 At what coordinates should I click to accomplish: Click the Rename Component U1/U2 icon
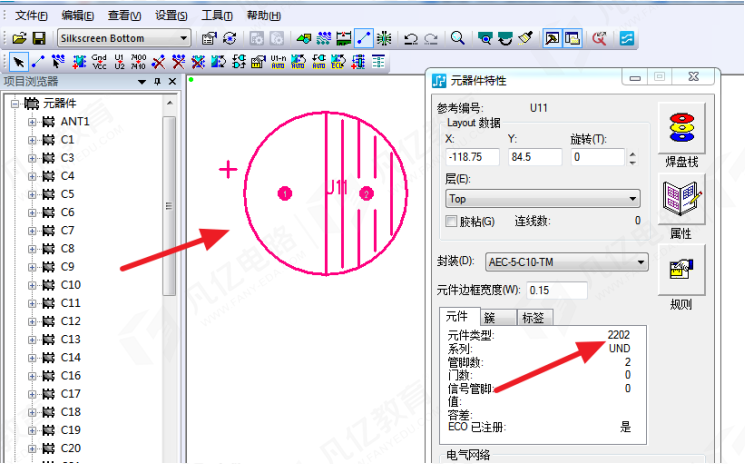click(119, 62)
